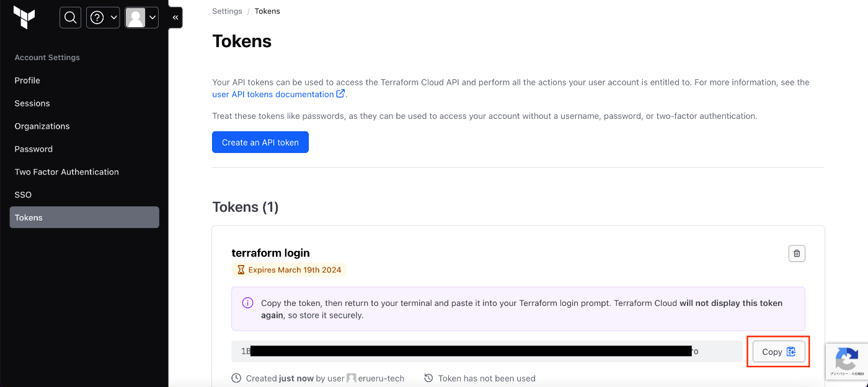Click the clock icon beside Created just now
Screen dimensions: 868x387
pyautogui.click(x=236, y=378)
